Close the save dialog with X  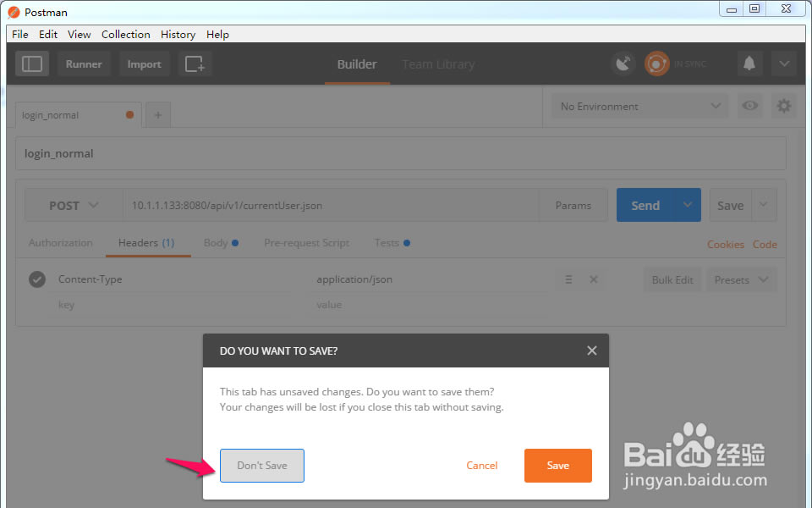pos(592,351)
